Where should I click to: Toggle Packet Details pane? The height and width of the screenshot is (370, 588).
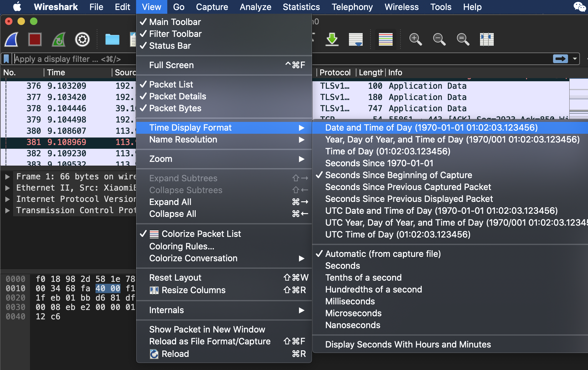tap(224, 96)
